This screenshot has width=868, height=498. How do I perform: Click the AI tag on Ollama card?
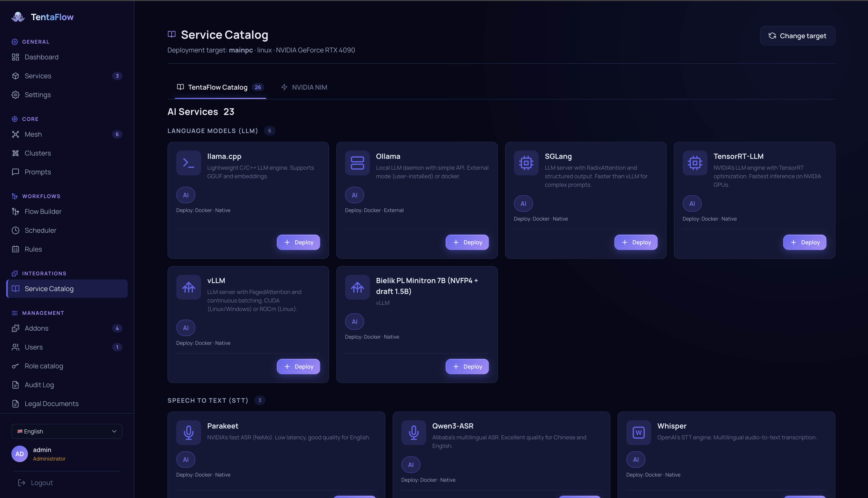tap(355, 195)
